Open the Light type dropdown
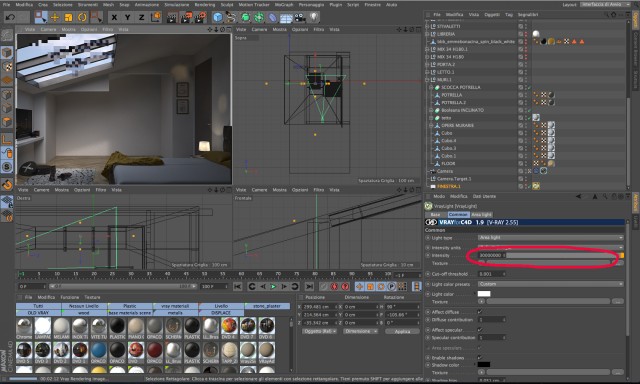 551,238
